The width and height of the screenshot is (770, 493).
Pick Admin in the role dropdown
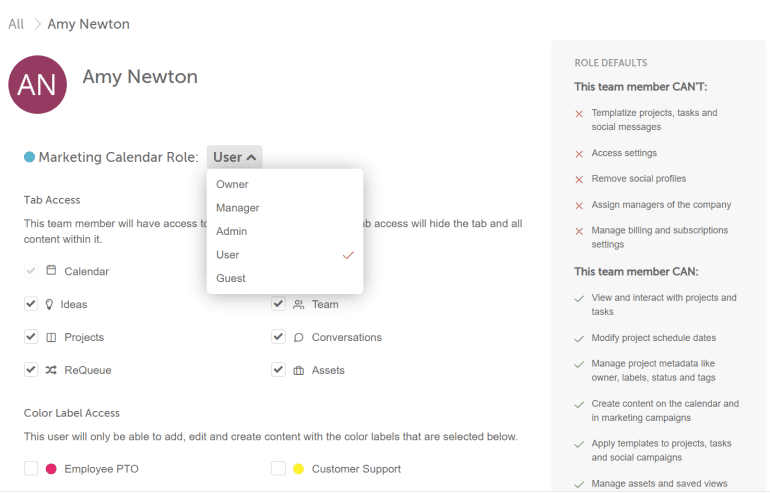231,231
